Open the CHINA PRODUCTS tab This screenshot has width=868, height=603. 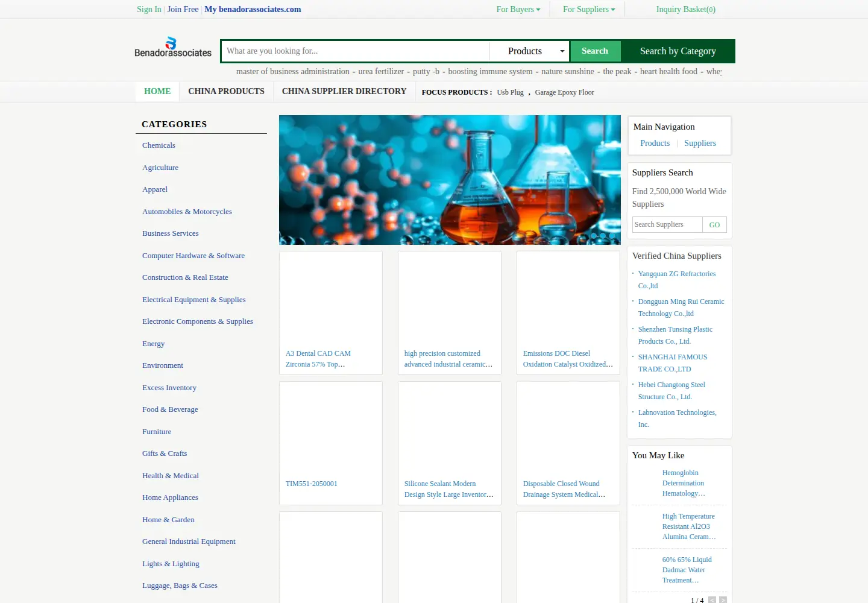click(x=226, y=91)
